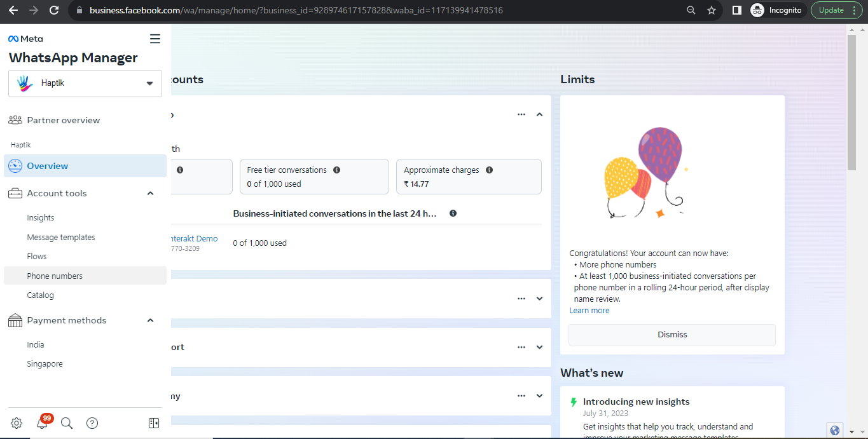Open the zoom magnifier in the address bar

point(691,10)
